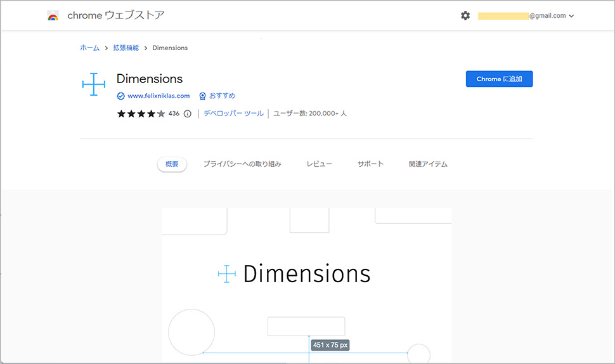
Task: Click the おすすめ label text
Action: pyautogui.click(x=222, y=96)
